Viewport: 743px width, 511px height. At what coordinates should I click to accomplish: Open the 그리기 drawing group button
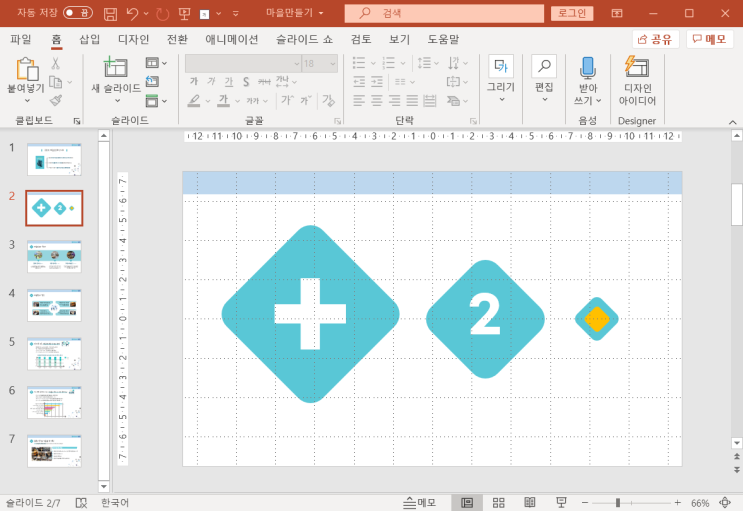click(501, 79)
